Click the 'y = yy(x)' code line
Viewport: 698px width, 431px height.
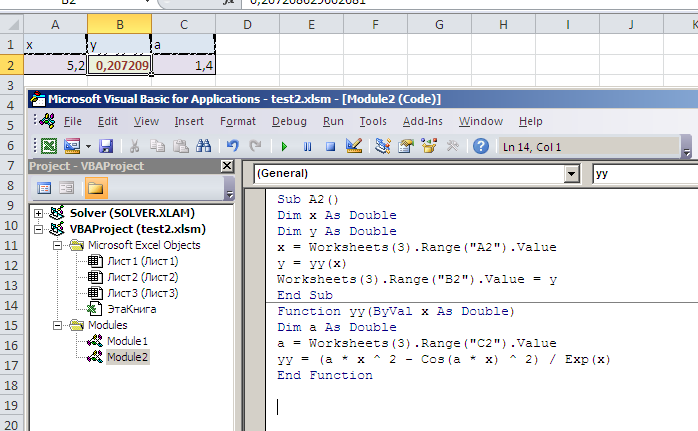312,263
